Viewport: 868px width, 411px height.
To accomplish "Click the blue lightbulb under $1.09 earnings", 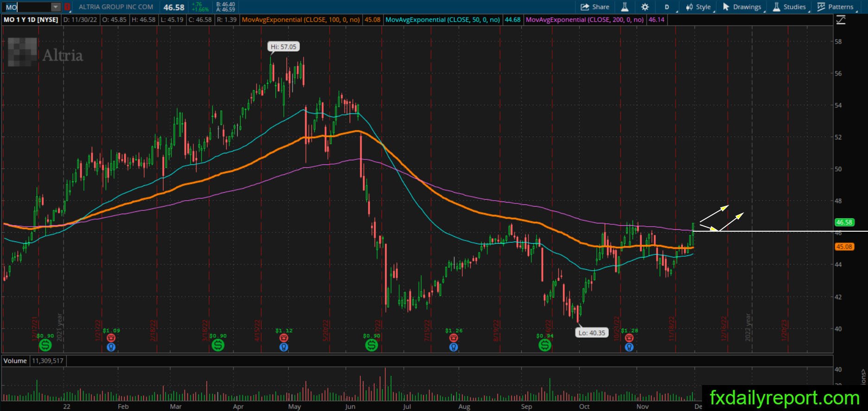I will (111, 347).
